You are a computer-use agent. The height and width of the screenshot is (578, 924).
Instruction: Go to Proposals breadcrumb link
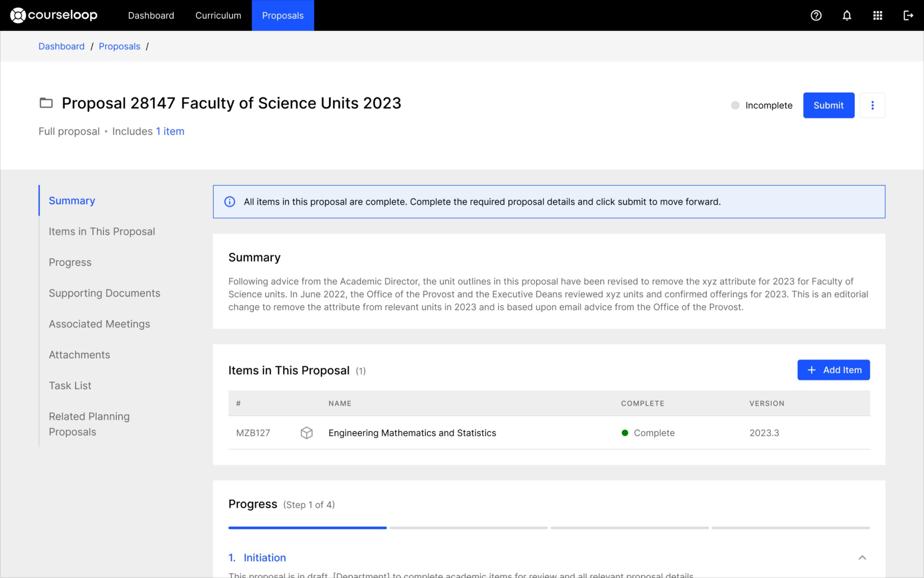(x=119, y=46)
